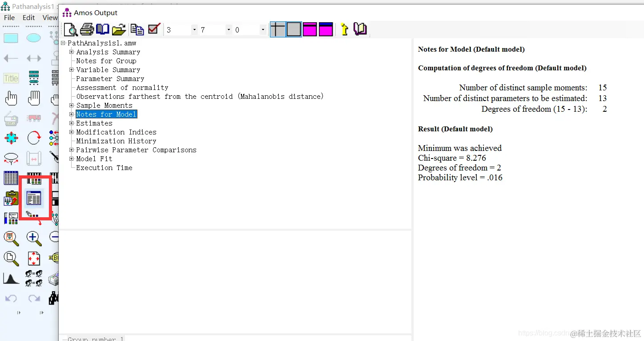Click Print Preview icon in Amos Output toolbar

tap(71, 29)
